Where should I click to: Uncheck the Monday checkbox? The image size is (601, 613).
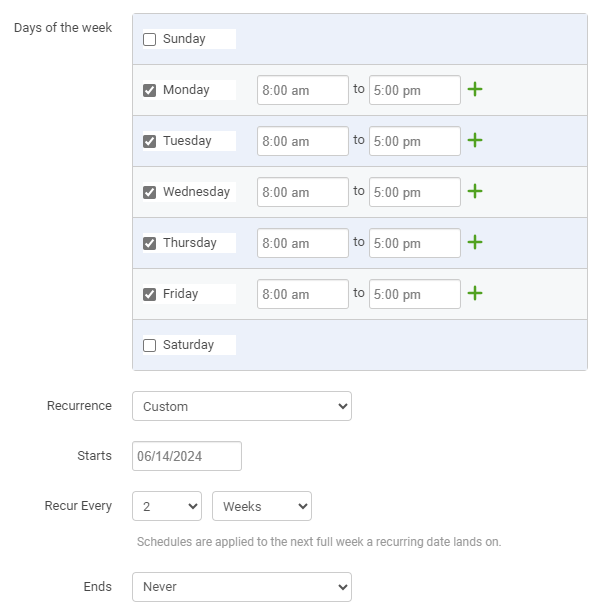pyautogui.click(x=149, y=90)
